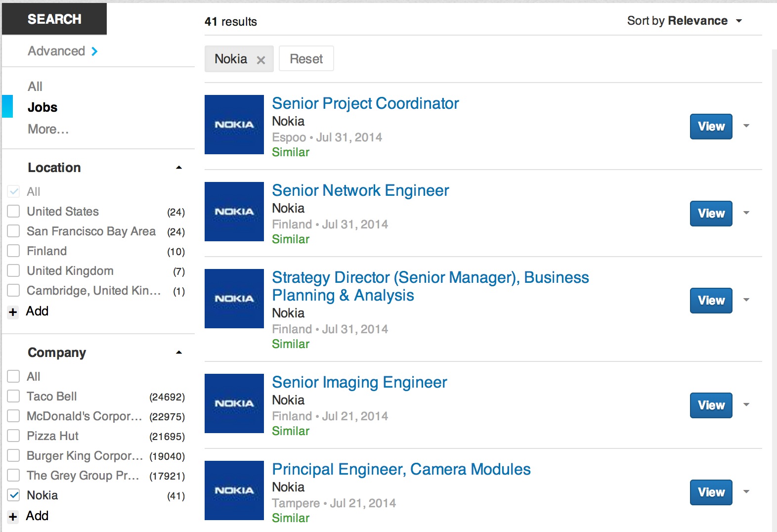The height and width of the screenshot is (532, 777).
Task: Click the page vertical scrollbar
Action: 774,291
